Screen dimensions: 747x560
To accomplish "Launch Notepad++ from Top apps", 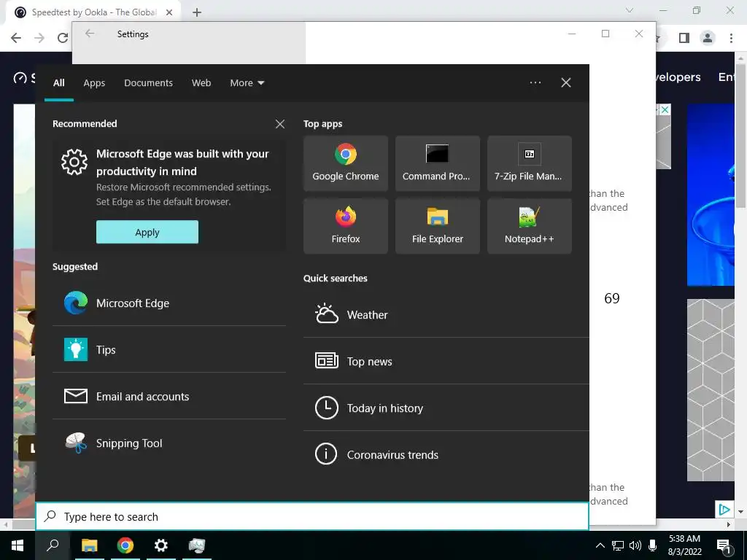I will click(x=530, y=226).
